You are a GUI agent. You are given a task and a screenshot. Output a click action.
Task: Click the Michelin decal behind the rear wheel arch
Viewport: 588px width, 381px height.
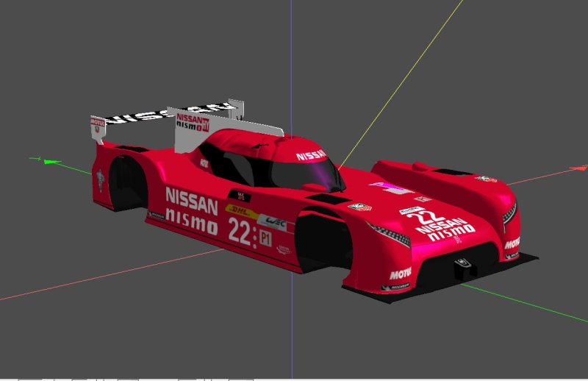(x=156, y=216)
